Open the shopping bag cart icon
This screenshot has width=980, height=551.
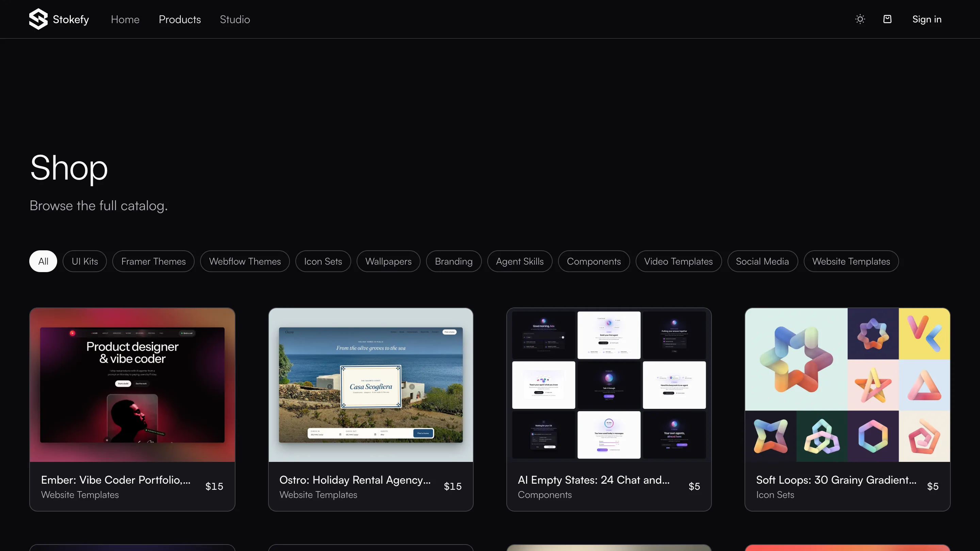[x=887, y=19]
